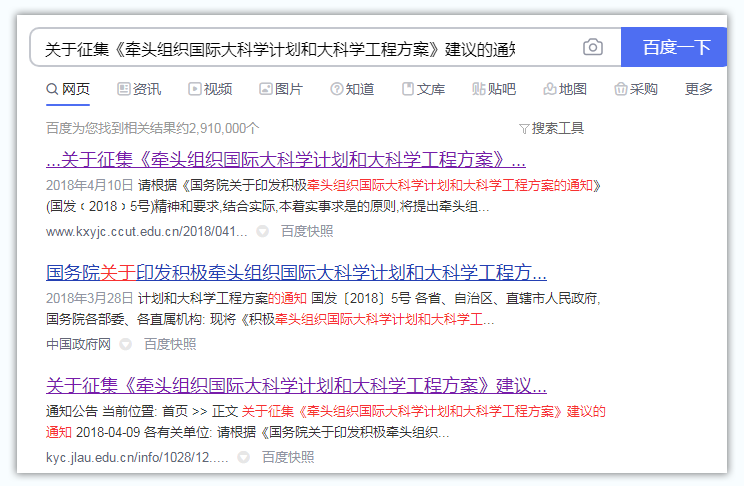Expand dropdown arrow next to kyc.jlau.edu.cn URL
Viewport: 744px width, 486px height.
click(x=243, y=458)
